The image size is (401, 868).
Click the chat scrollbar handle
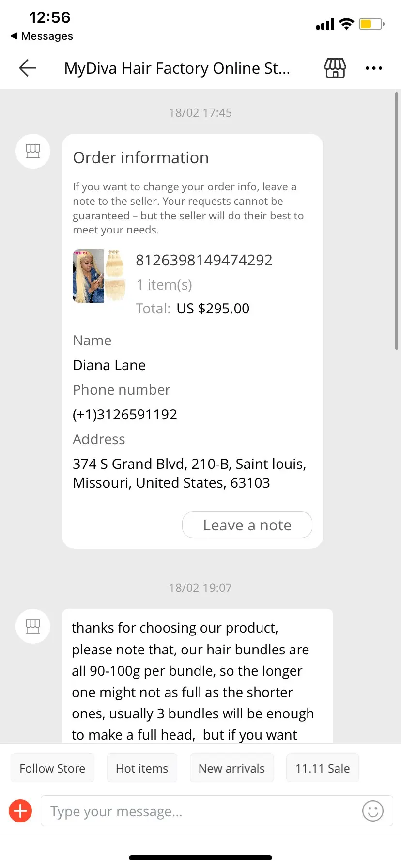point(397,220)
